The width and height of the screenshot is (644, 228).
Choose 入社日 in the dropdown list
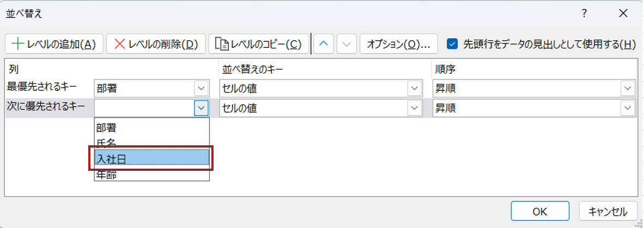151,158
